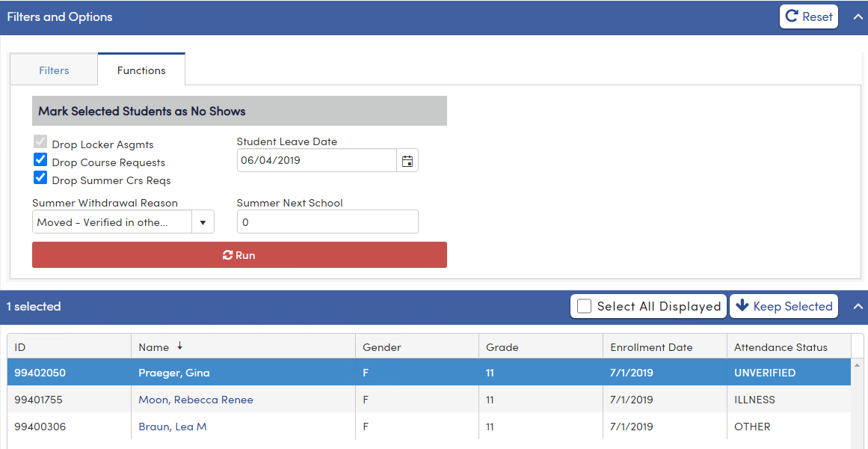Uncheck the Drop Summer Crs Reqs checkbox
This screenshot has width=868, height=449.
click(39, 177)
